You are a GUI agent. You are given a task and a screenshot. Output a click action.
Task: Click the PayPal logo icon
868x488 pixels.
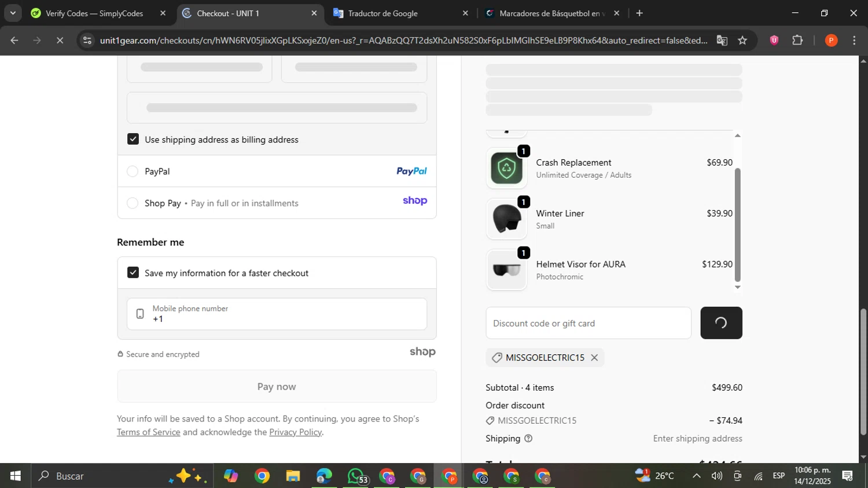411,171
